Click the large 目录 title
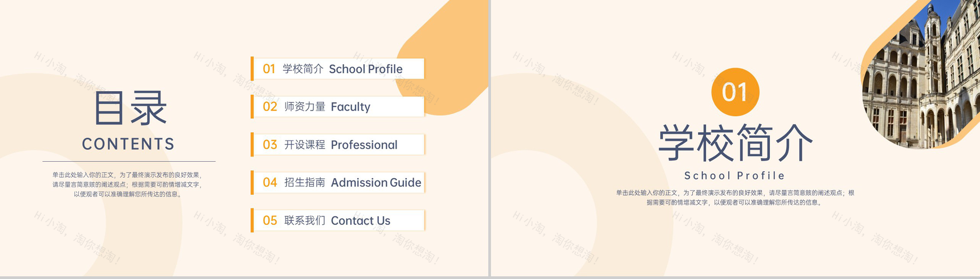Image resolution: width=980 pixels, height=279 pixels. [130, 108]
